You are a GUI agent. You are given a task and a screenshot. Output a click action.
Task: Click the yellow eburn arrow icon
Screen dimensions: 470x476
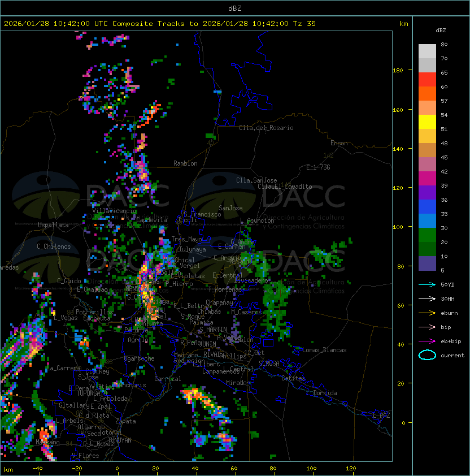pyautogui.click(x=427, y=313)
